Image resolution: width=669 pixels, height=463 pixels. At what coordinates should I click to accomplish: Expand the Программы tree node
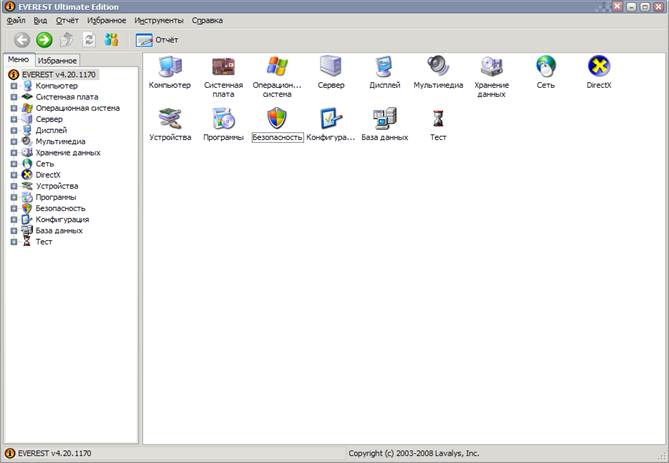tap(14, 197)
